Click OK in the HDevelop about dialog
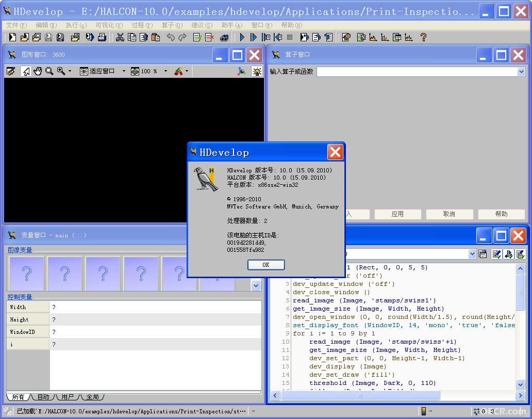The image size is (532, 419). click(x=266, y=265)
